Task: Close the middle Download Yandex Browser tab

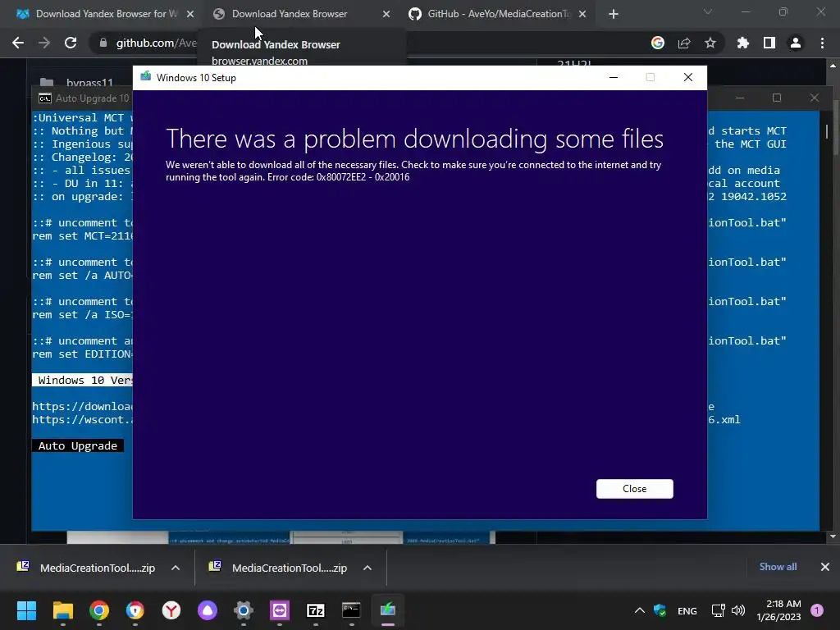Action: [386, 14]
